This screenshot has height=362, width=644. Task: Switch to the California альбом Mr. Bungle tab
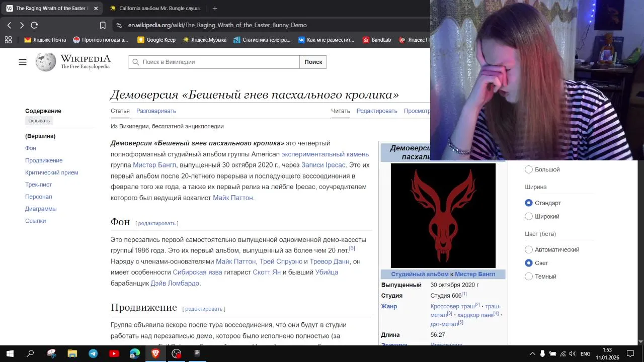click(x=155, y=9)
